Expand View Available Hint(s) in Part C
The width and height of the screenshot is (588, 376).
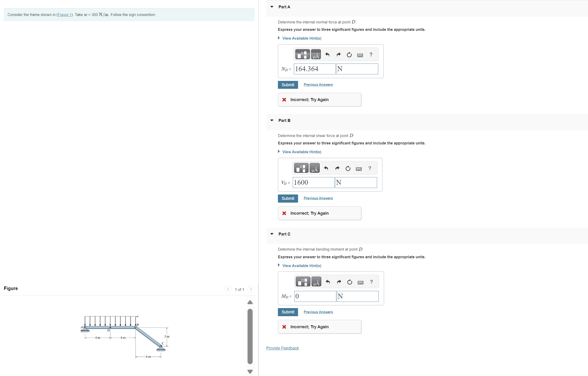pos(302,266)
